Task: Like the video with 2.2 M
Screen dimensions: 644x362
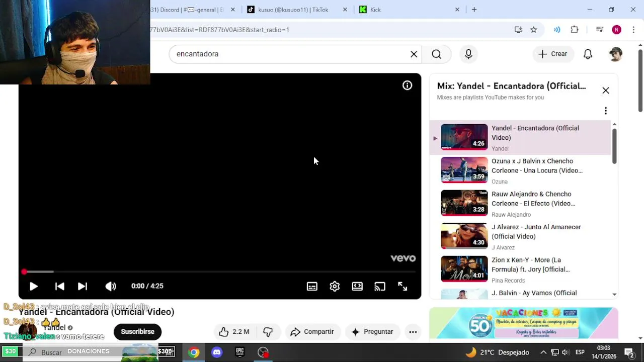Action: pyautogui.click(x=234, y=332)
